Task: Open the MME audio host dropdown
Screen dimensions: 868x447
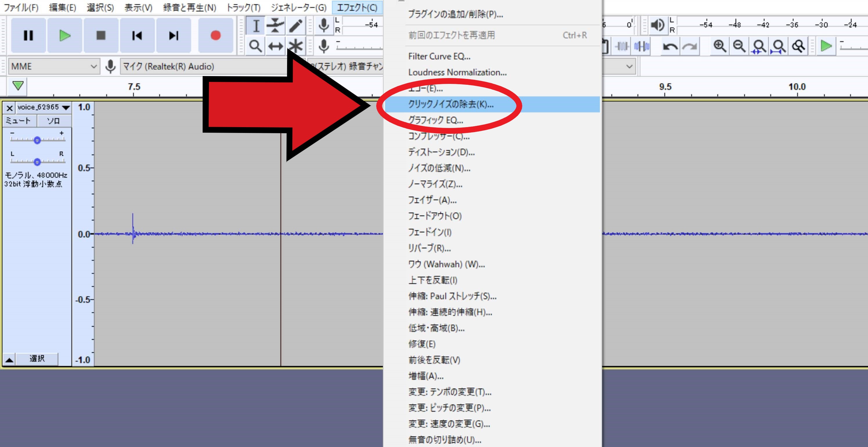Action: point(54,66)
